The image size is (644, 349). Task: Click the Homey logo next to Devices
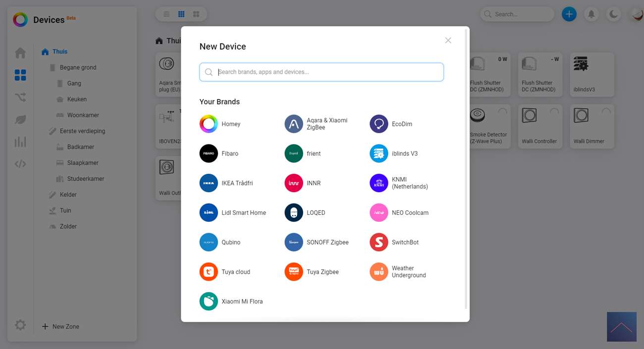pos(20,20)
